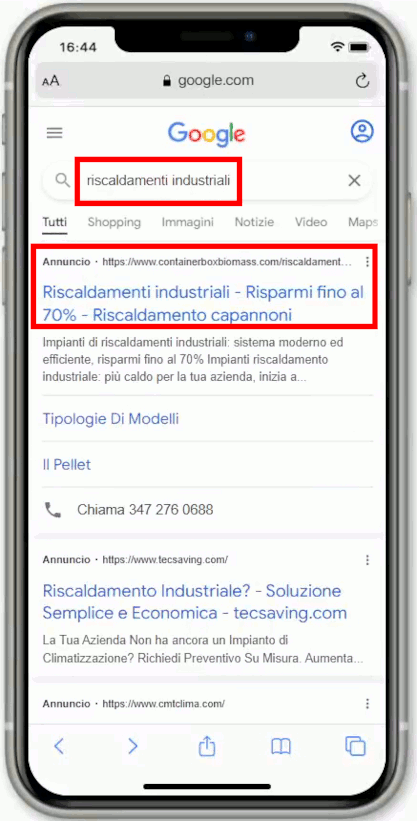Open the Safari share sheet
The height and width of the screenshot is (821, 417).
pos(207,746)
